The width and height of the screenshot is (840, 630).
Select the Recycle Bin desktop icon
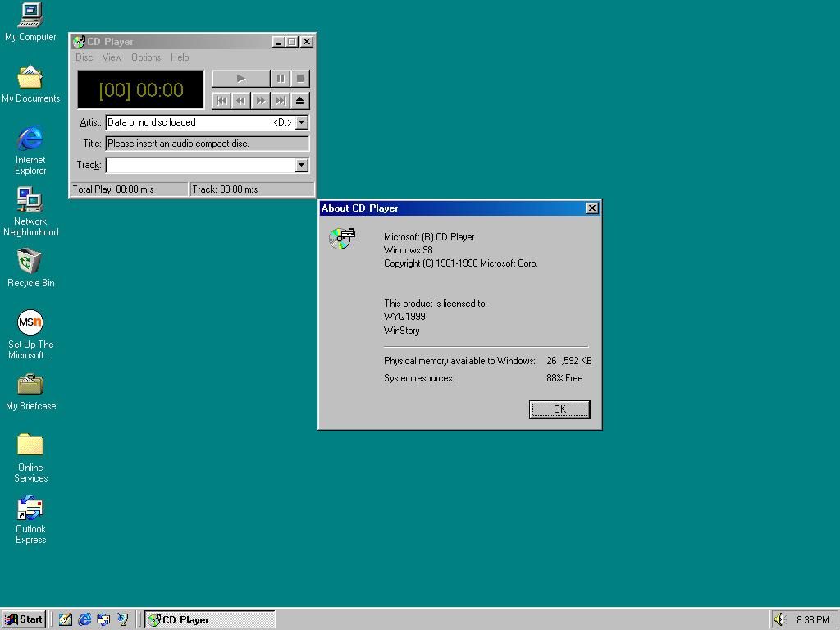pos(30,262)
